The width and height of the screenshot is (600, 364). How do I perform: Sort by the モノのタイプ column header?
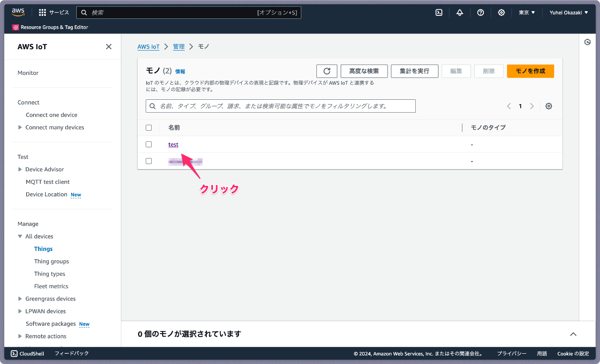click(488, 128)
